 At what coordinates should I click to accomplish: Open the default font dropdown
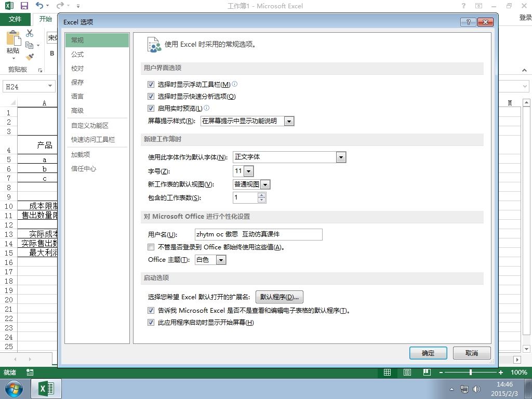point(341,157)
